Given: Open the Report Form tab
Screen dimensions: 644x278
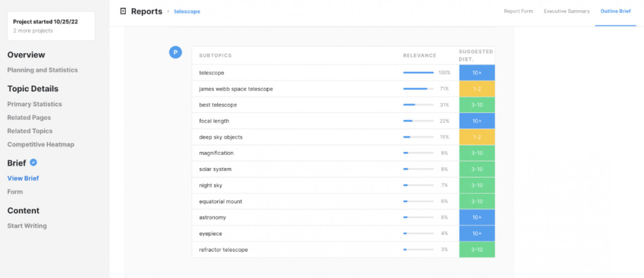Looking at the screenshot, I should 518,11.
